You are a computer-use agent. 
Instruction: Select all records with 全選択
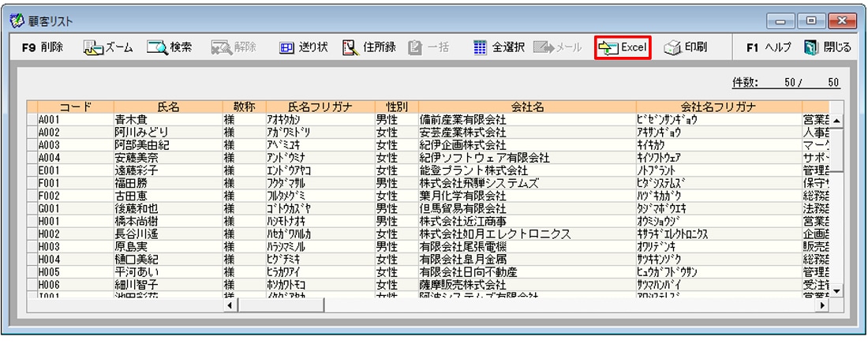click(499, 48)
